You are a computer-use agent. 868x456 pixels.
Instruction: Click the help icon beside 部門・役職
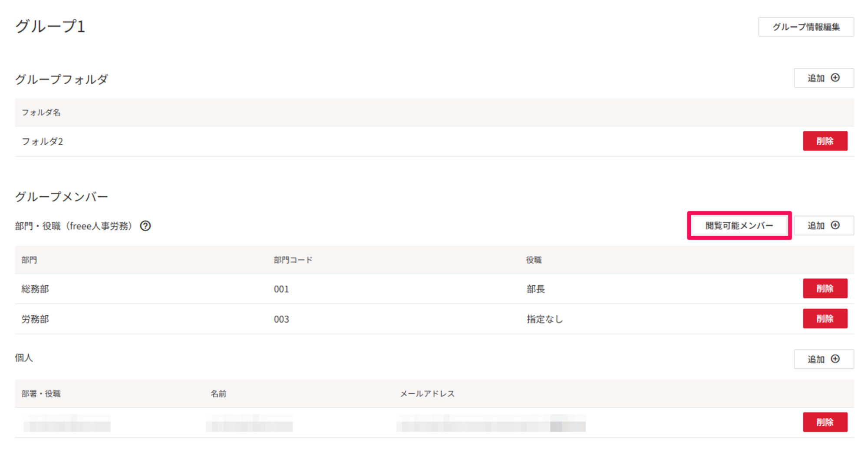coord(145,226)
